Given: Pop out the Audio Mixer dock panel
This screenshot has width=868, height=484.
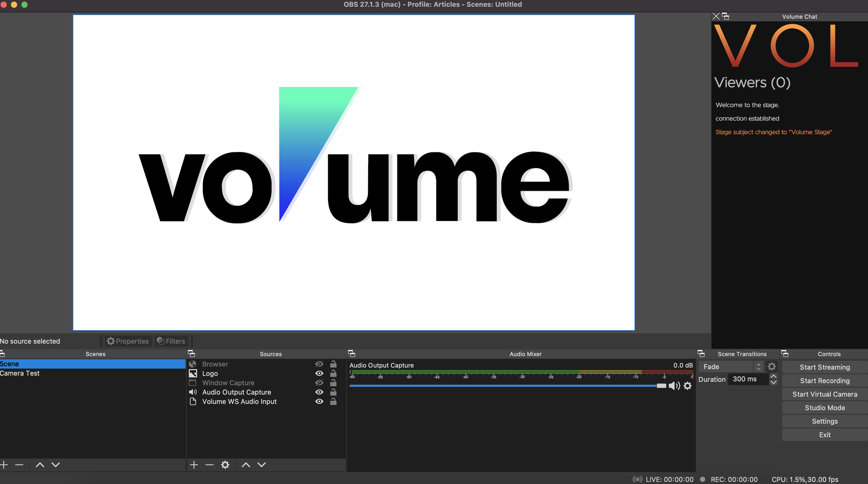Looking at the screenshot, I should point(352,354).
